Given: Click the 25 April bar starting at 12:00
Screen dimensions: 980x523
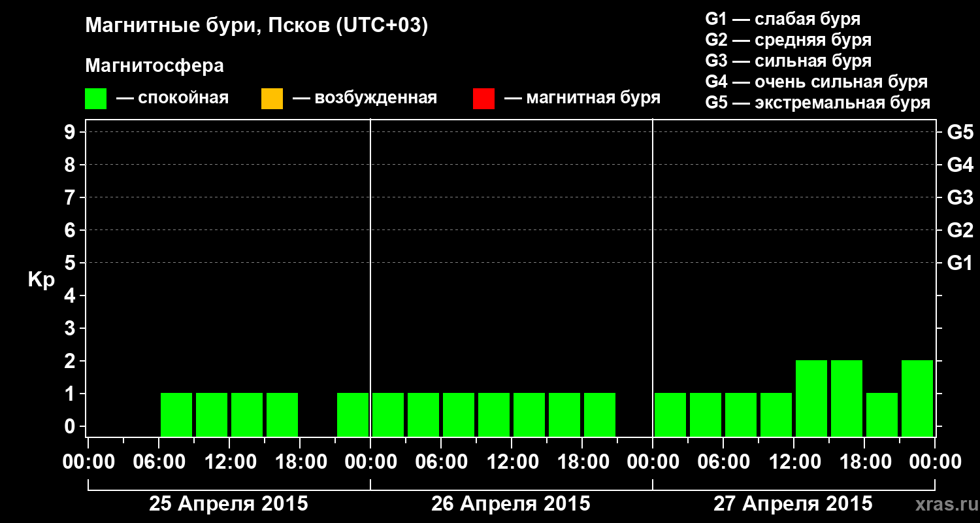Looking at the screenshot, I should 247,414.
